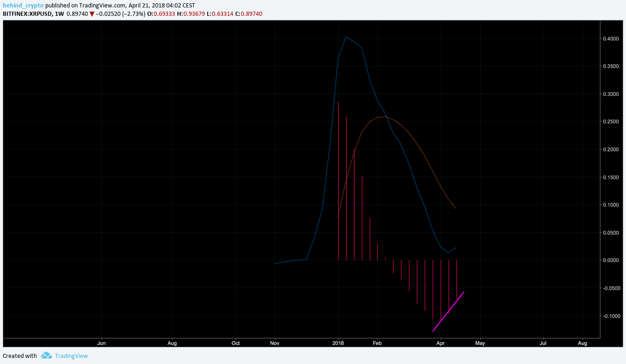Click the Feb label on time axis
The width and height of the screenshot is (626, 364).
point(377,343)
